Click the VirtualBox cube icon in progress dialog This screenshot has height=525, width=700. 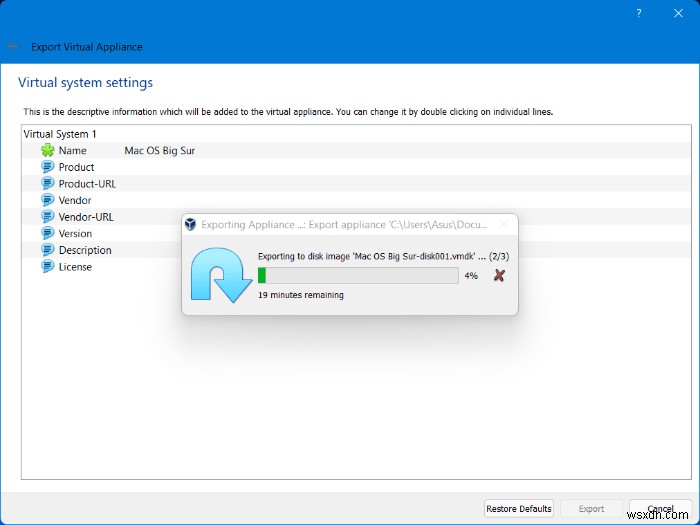(191, 224)
